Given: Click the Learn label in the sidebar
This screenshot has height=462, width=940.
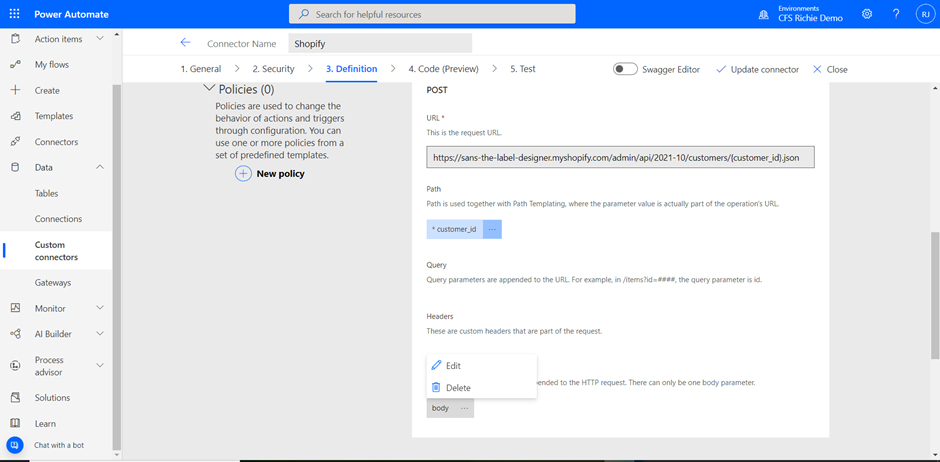Looking at the screenshot, I should point(46,424).
